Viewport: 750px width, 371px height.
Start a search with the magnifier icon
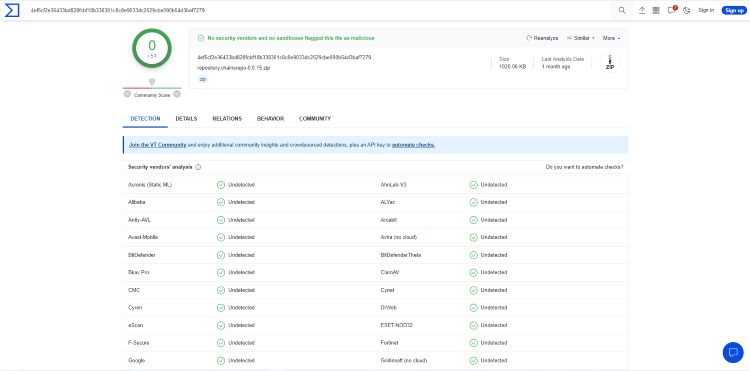point(622,10)
